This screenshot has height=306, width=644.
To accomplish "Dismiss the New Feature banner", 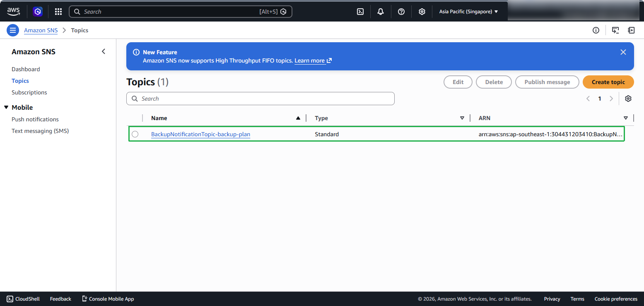I will 623,52.
